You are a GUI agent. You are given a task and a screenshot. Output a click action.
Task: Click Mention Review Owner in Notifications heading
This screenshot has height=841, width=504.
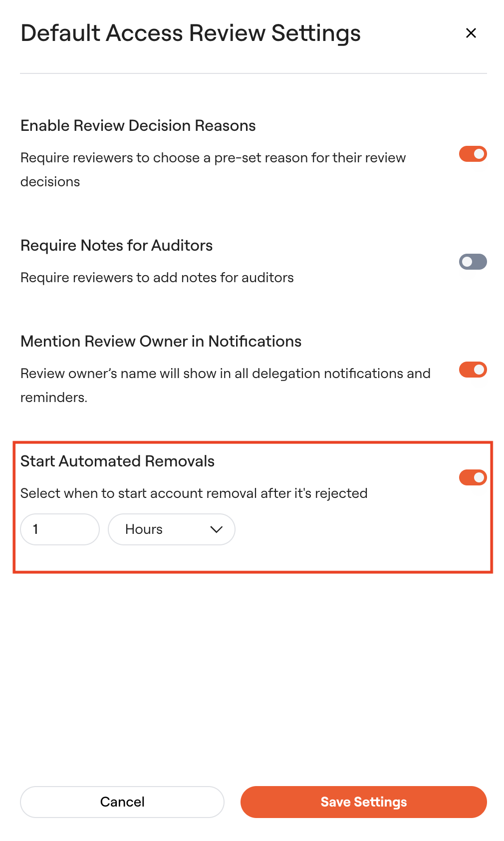161,341
